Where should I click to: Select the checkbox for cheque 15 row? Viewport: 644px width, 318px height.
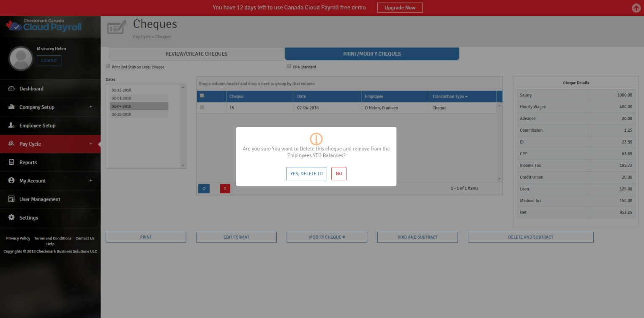[202, 107]
